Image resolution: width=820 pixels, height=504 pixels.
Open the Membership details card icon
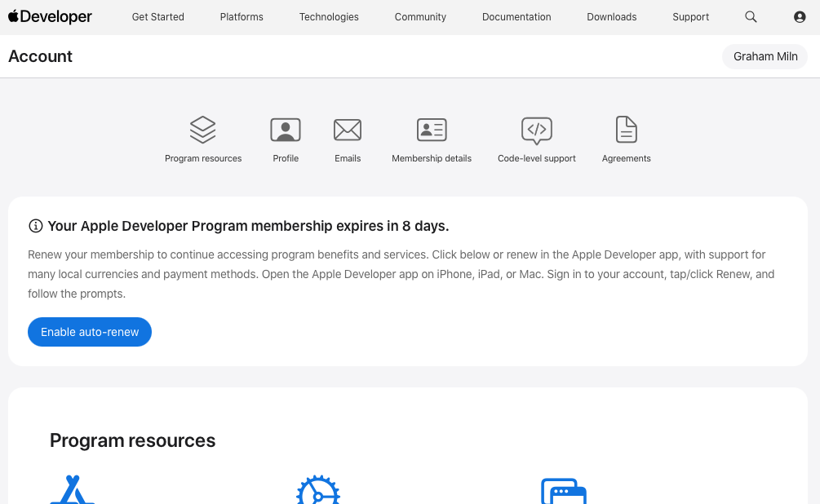pos(432,130)
